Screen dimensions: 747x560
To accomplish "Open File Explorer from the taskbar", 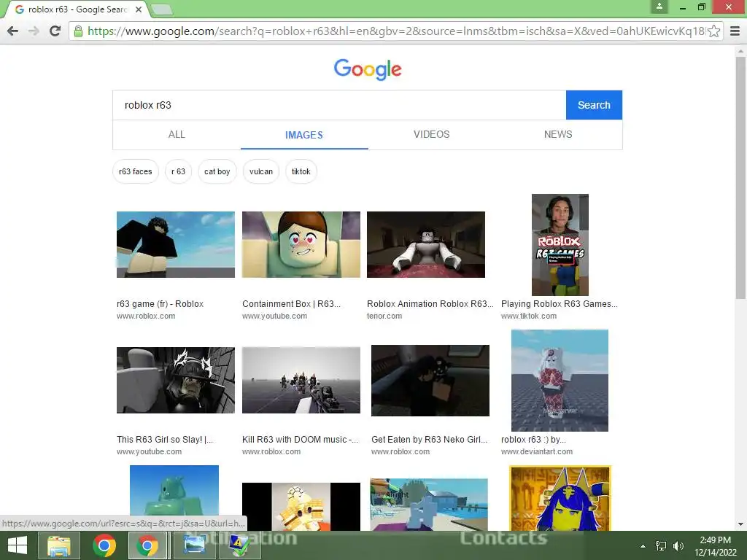I will [58, 545].
